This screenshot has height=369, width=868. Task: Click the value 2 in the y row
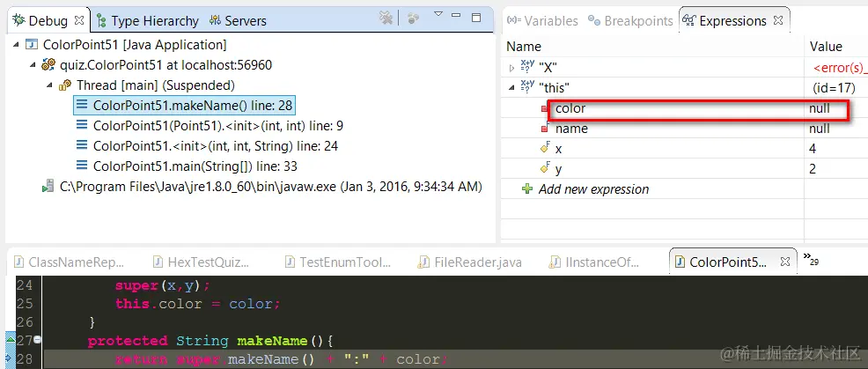pyautogui.click(x=813, y=169)
